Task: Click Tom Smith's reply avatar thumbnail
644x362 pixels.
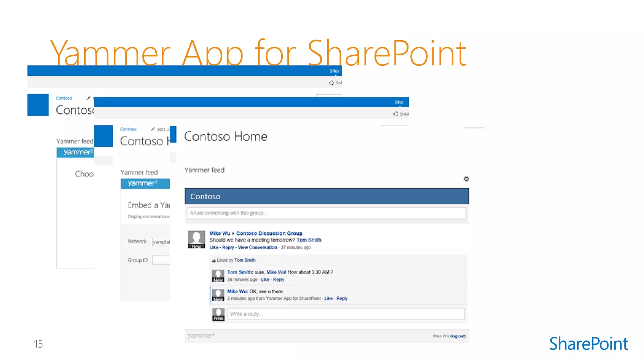Action: point(218,276)
